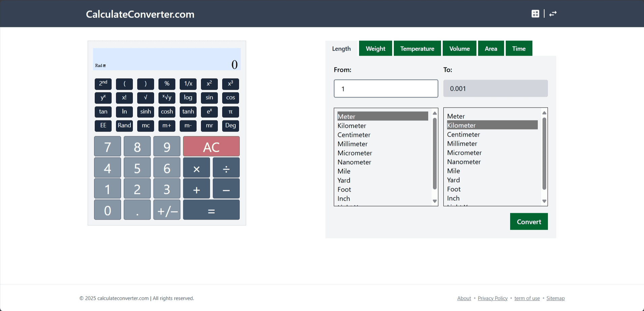Click inside the From value input field
Viewport: 644px width, 311px height.
385,88
